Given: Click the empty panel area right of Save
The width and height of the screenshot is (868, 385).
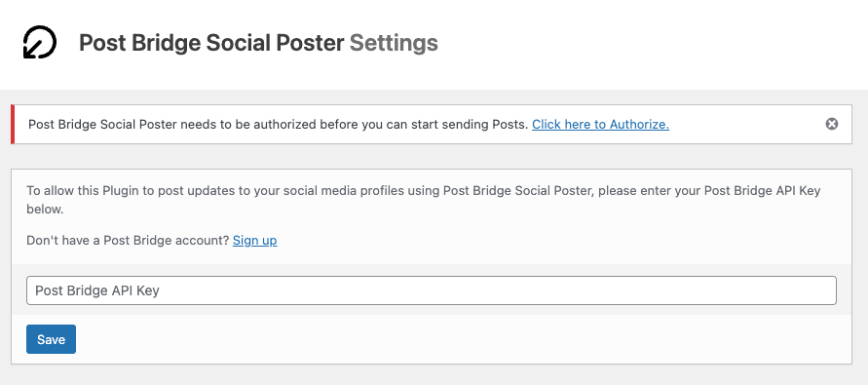Looking at the screenshot, I should pos(460,339).
